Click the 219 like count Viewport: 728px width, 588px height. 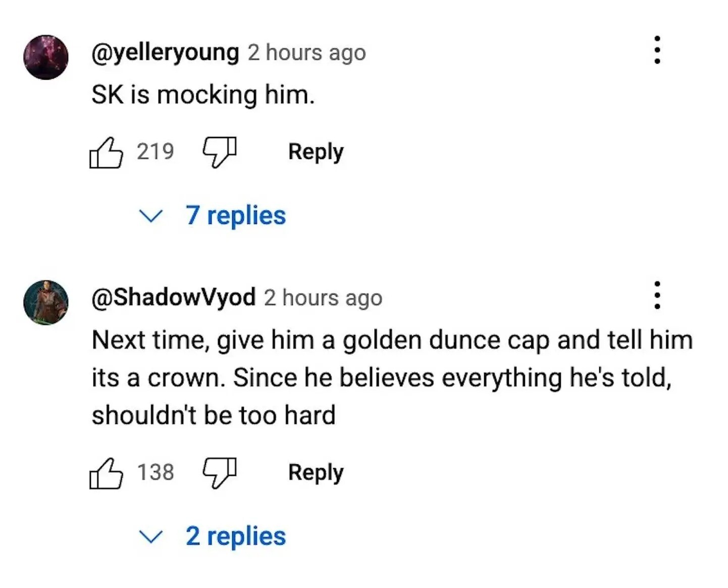click(x=155, y=151)
